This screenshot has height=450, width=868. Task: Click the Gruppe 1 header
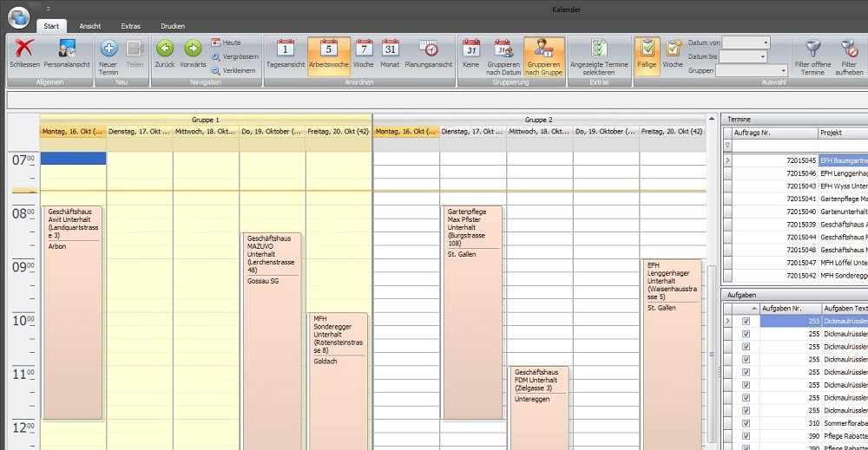[x=206, y=120]
